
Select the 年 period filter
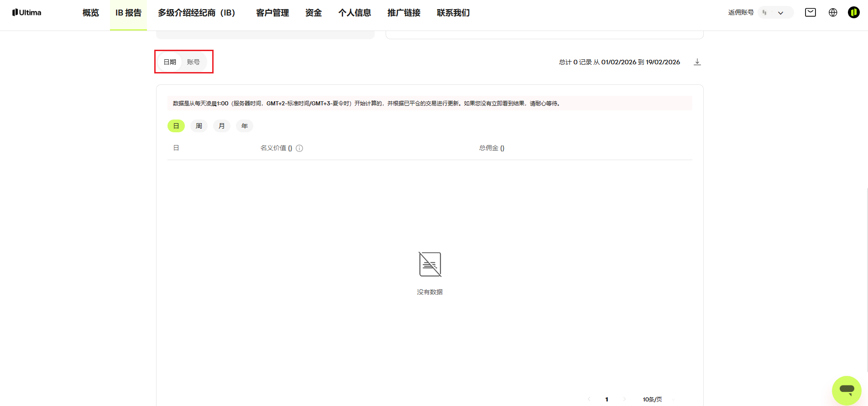[x=245, y=126]
